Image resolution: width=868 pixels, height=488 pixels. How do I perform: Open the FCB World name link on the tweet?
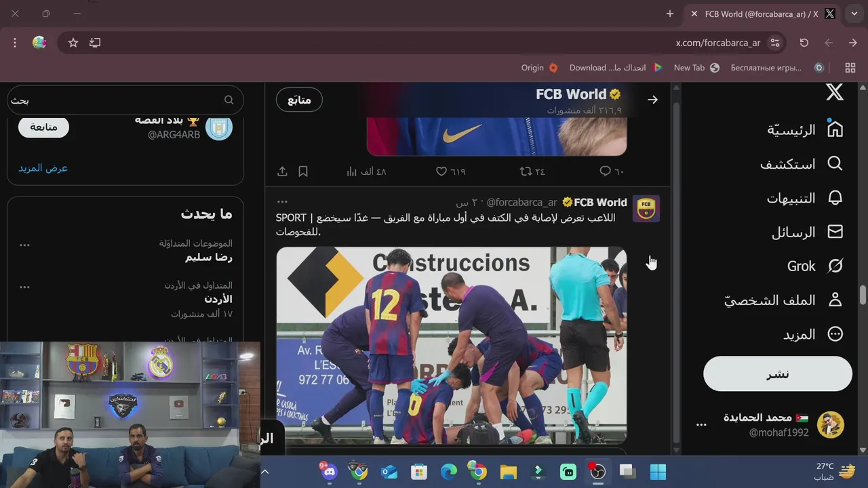pyautogui.click(x=600, y=202)
